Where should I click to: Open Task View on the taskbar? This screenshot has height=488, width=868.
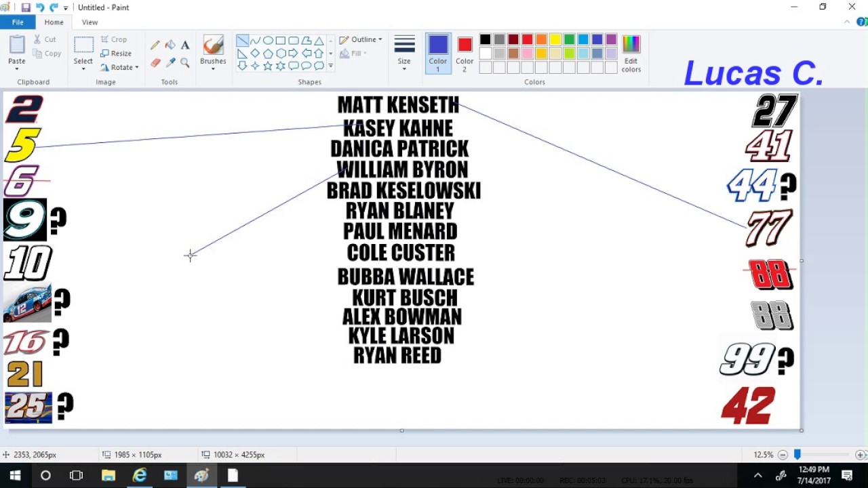(x=77, y=476)
